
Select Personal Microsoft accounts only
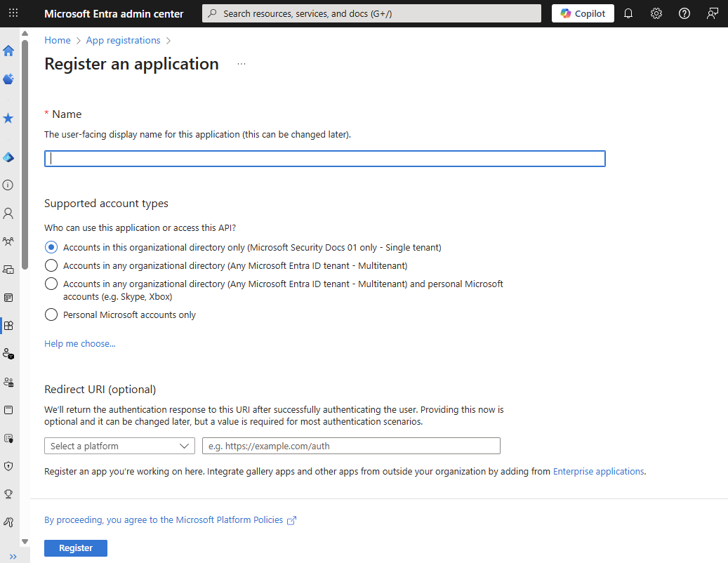51,314
